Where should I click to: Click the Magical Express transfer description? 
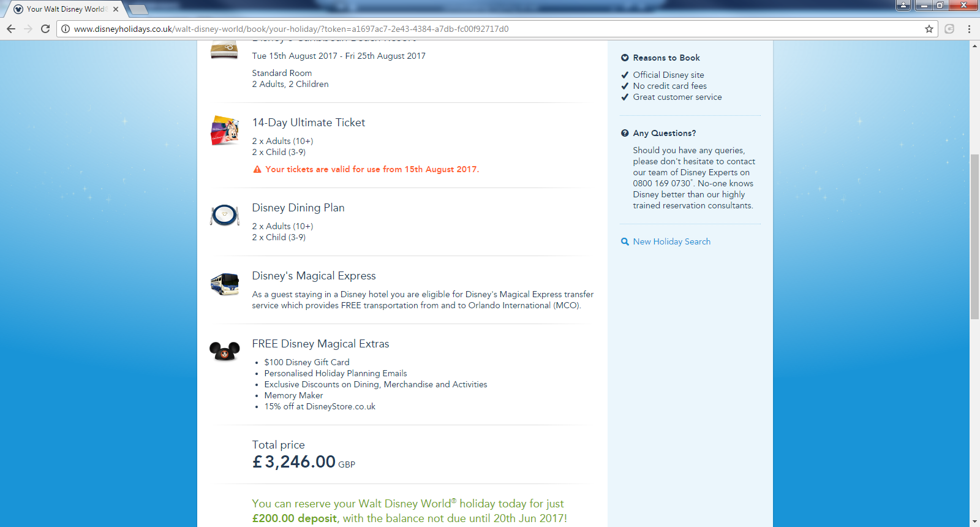[423, 300]
